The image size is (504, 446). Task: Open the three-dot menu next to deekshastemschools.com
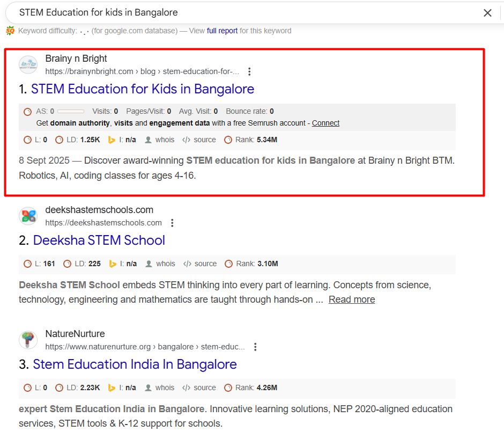(x=172, y=223)
